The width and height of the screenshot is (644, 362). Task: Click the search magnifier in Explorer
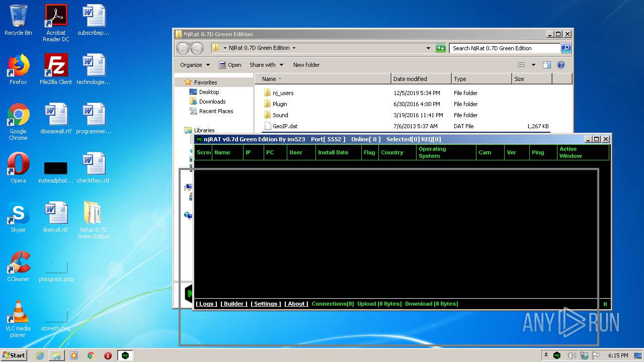[x=566, y=48]
